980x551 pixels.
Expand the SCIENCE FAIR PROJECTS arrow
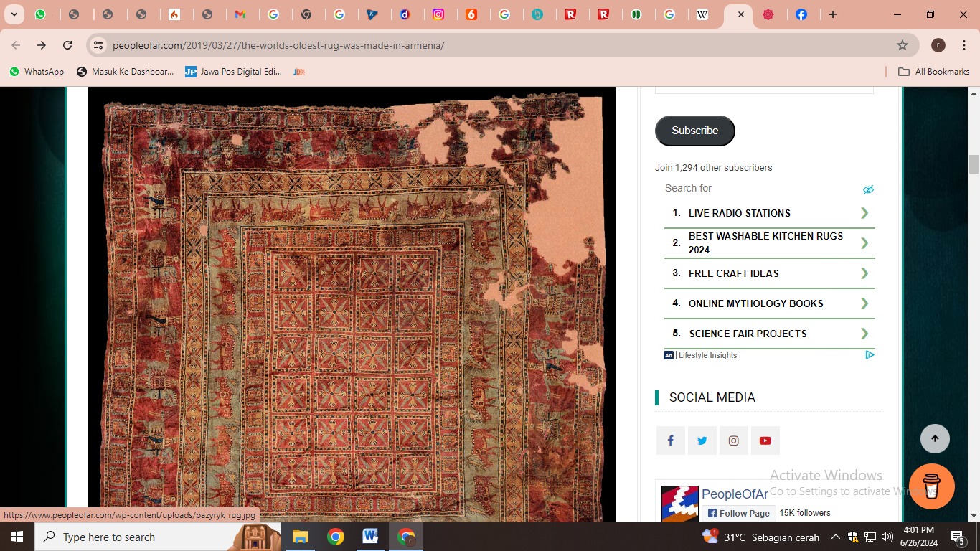click(x=864, y=334)
